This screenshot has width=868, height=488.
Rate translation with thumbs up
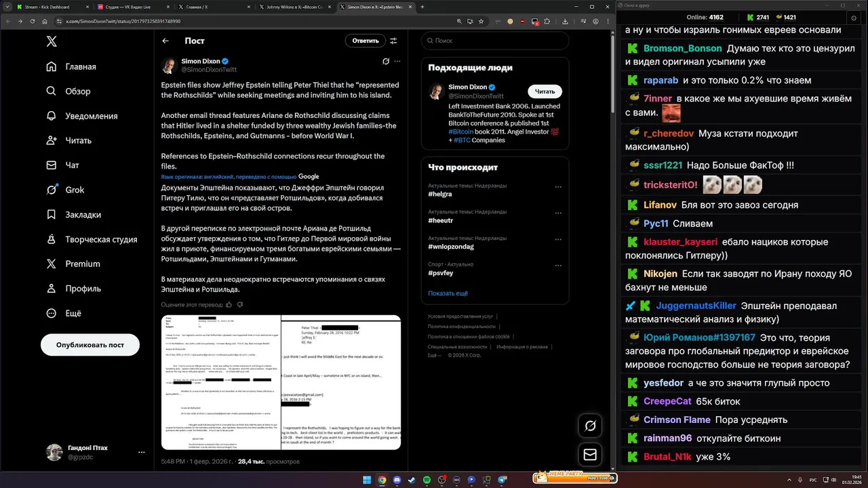coord(229,305)
